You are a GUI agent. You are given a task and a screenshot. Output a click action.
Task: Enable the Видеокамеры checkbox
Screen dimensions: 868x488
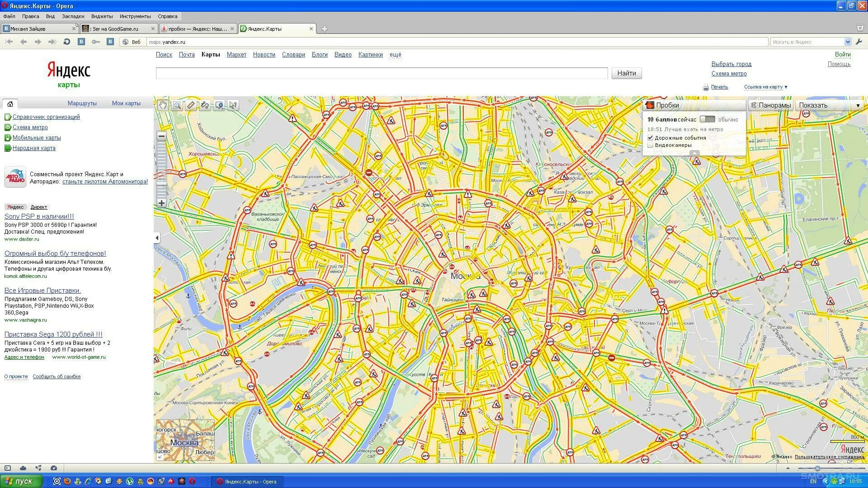650,145
